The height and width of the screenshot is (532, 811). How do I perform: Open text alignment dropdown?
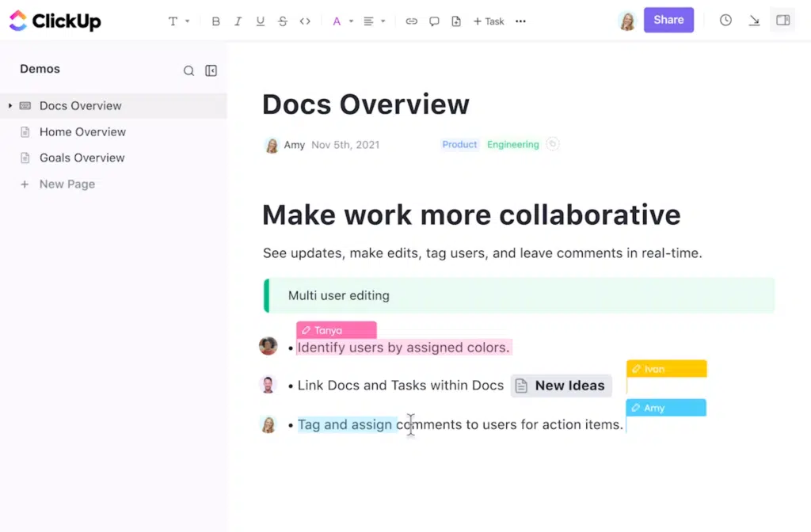[x=374, y=21]
